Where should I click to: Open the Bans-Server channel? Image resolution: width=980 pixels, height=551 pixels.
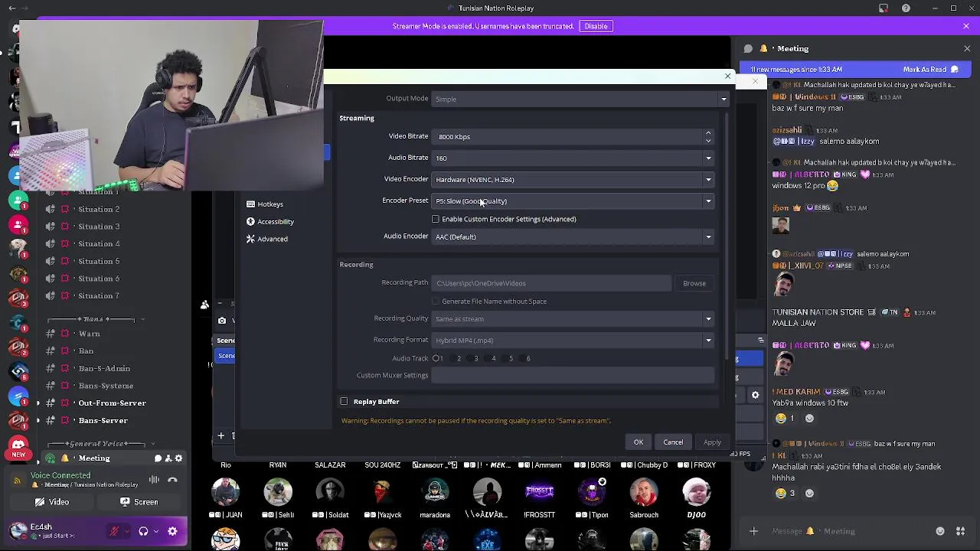tap(103, 421)
